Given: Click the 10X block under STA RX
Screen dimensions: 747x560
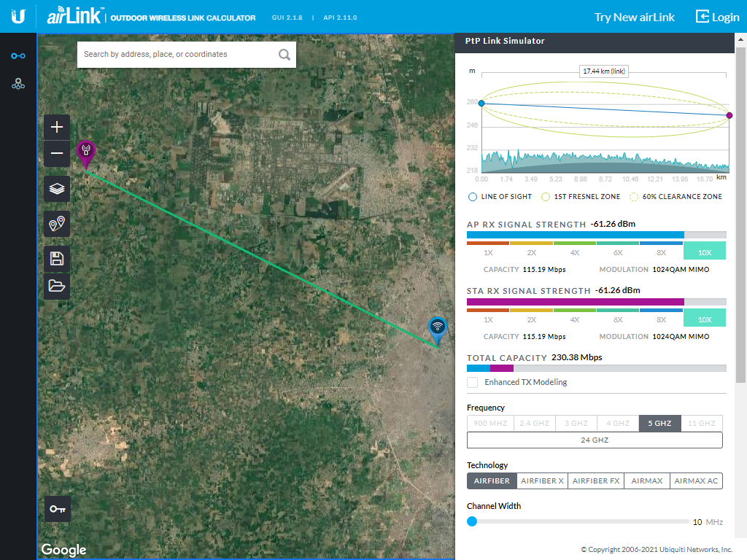Looking at the screenshot, I should tap(705, 318).
